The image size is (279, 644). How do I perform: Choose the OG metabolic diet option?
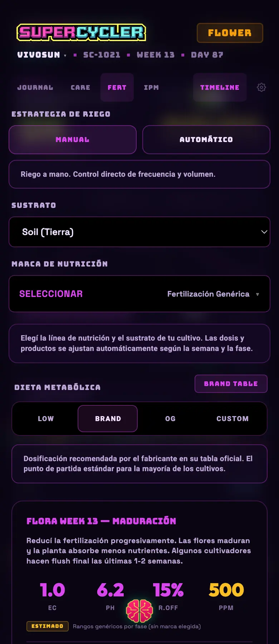(170, 419)
